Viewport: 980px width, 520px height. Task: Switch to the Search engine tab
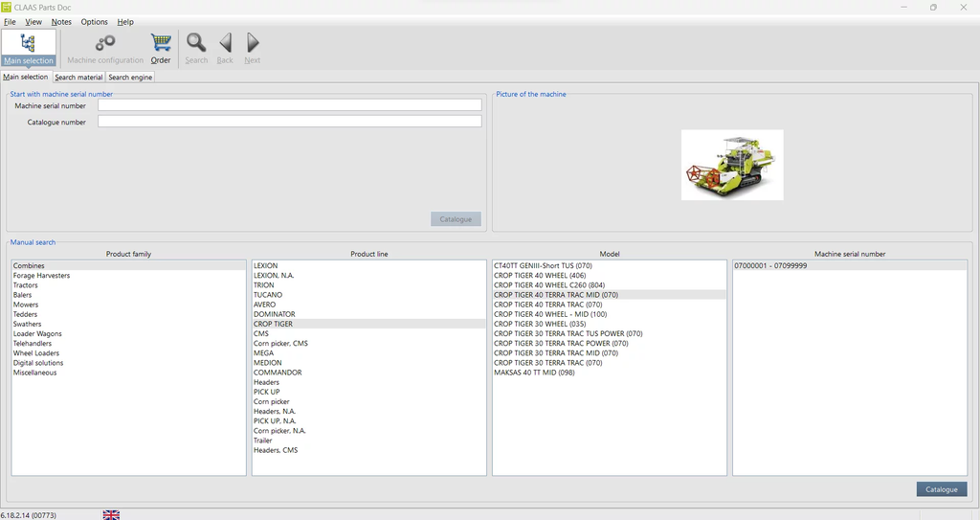130,77
